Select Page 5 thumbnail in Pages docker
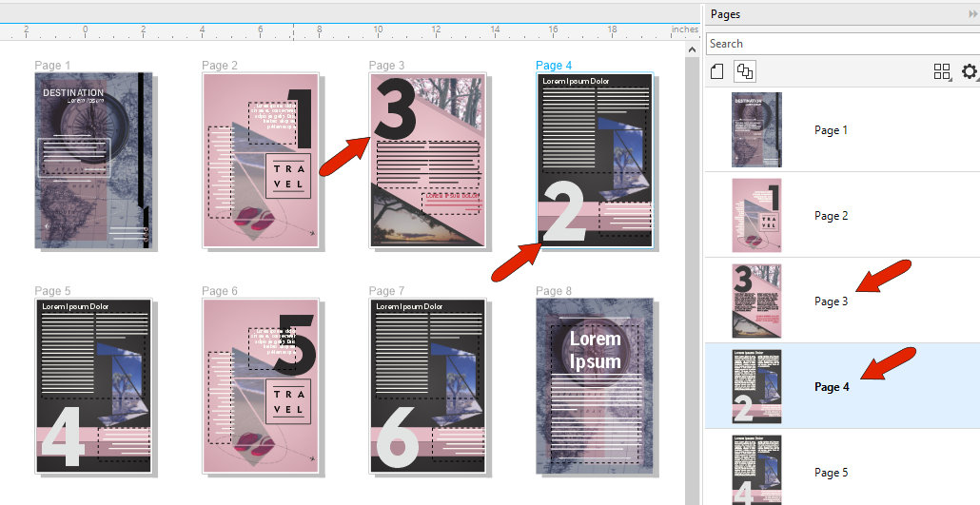 pos(756,470)
